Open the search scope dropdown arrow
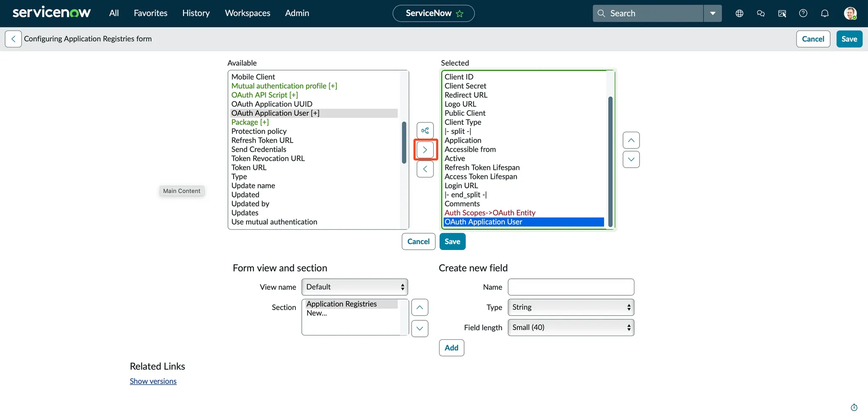 point(712,13)
